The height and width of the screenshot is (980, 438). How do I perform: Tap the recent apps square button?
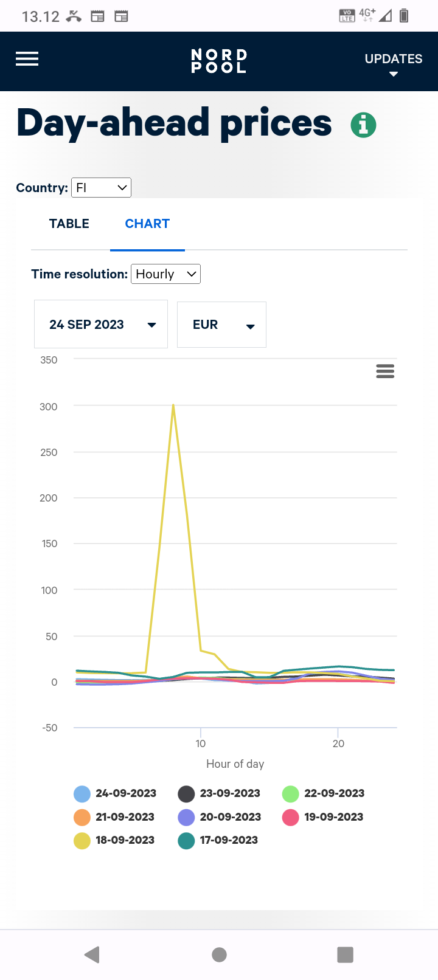click(345, 954)
